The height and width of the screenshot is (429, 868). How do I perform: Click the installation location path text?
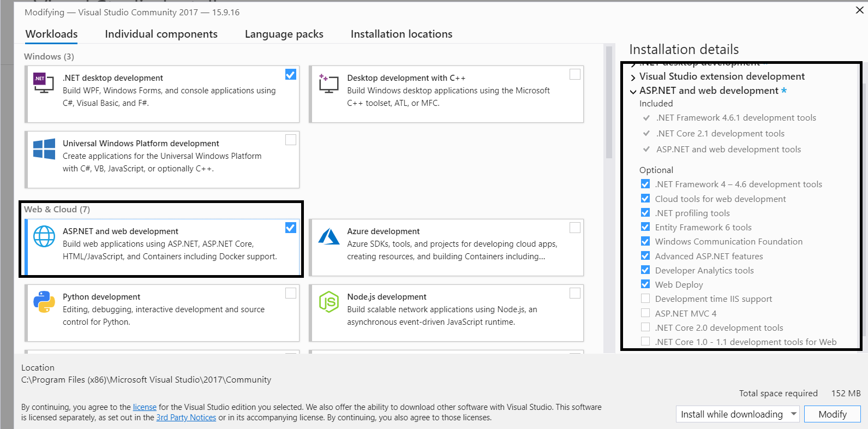[146, 380]
